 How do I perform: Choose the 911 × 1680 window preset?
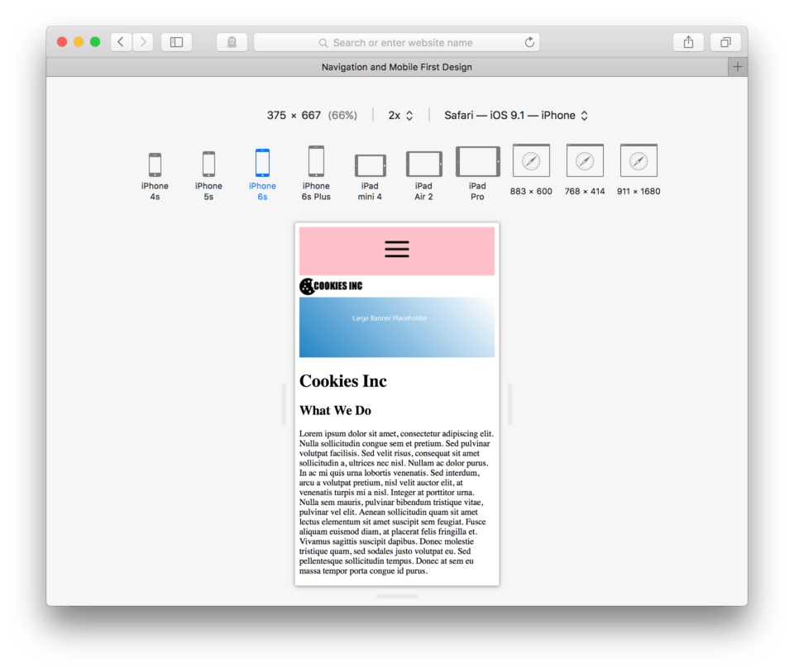pyautogui.click(x=639, y=170)
